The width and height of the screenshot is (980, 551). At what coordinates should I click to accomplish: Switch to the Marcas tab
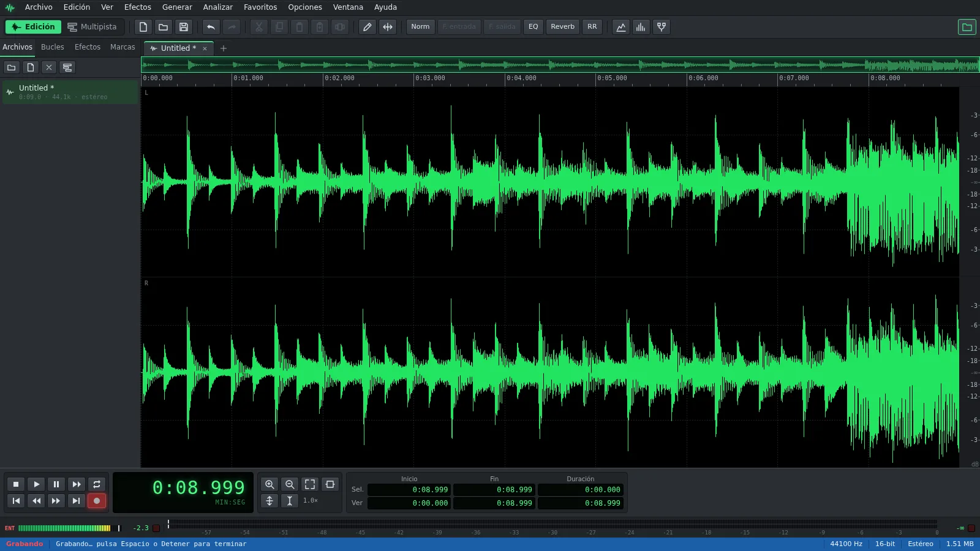[123, 47]
